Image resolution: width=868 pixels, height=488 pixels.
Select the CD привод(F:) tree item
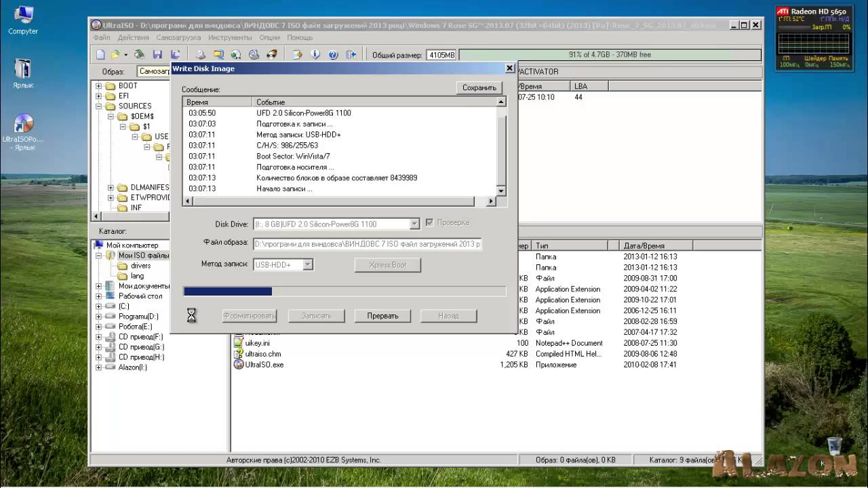(x=140, y=337)
